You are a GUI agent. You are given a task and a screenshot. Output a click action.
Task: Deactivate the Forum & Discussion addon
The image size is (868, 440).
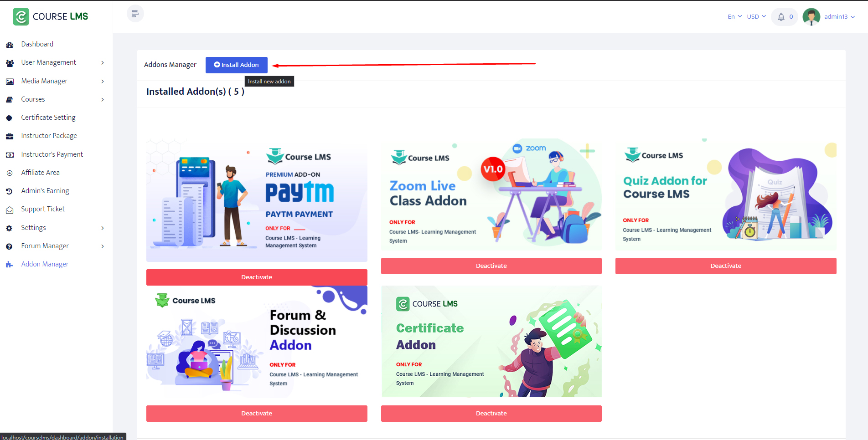tap(257, 414)
